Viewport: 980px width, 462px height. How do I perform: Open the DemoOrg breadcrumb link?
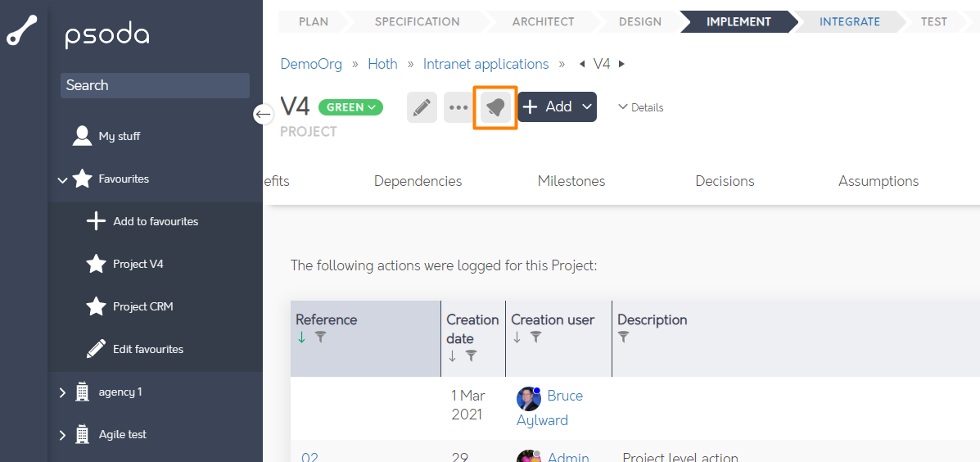click(311, 64)
